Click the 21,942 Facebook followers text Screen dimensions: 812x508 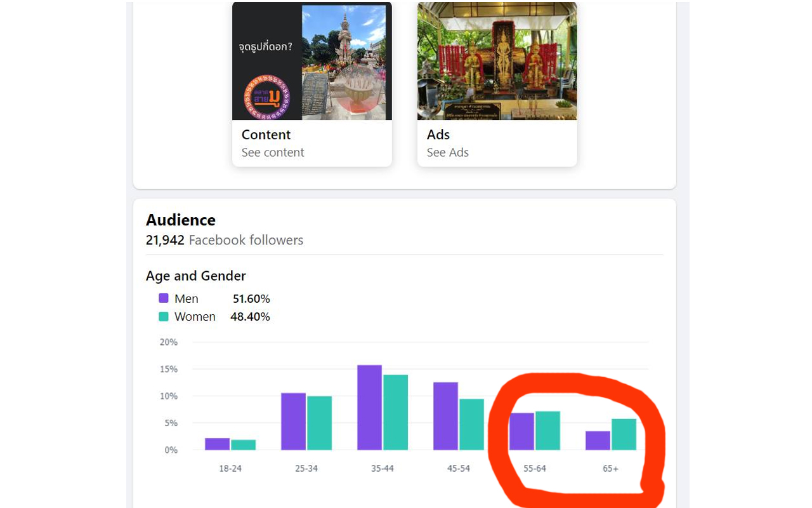pos(225,240)
